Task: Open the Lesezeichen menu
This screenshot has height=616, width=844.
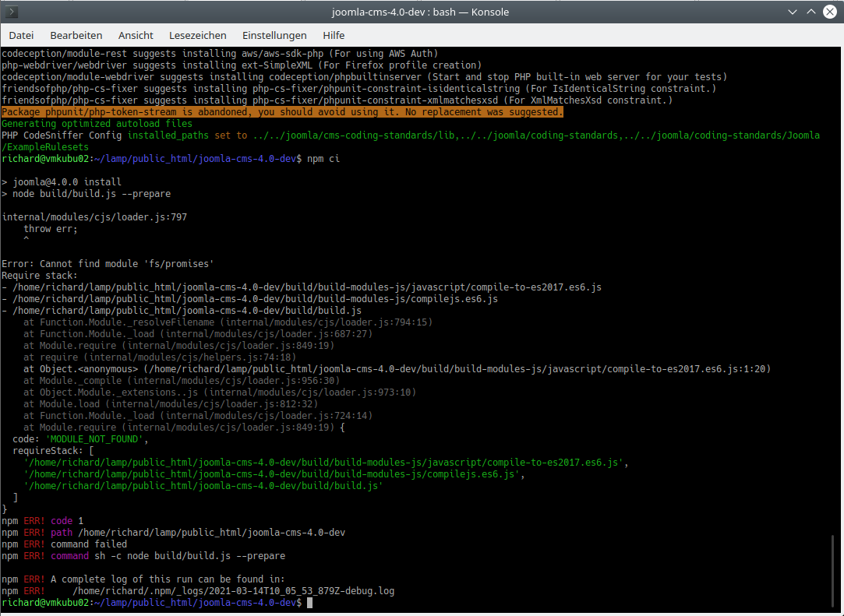Action: pos(197,36)
